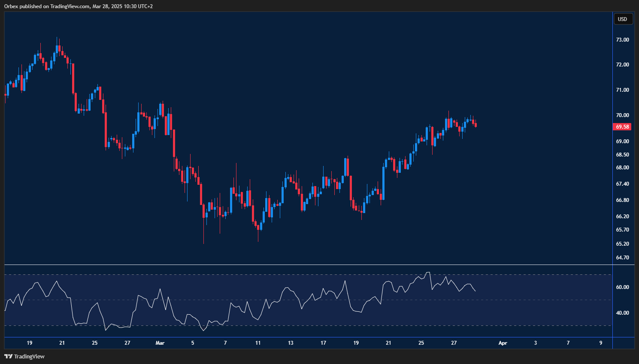Select the Mar label on time axis

click(160, 343)
